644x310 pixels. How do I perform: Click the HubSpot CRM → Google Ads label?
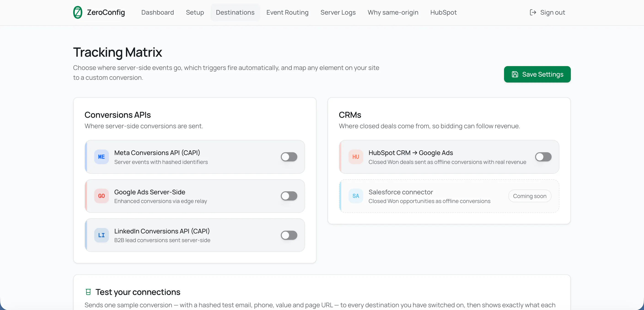(411, 153)
